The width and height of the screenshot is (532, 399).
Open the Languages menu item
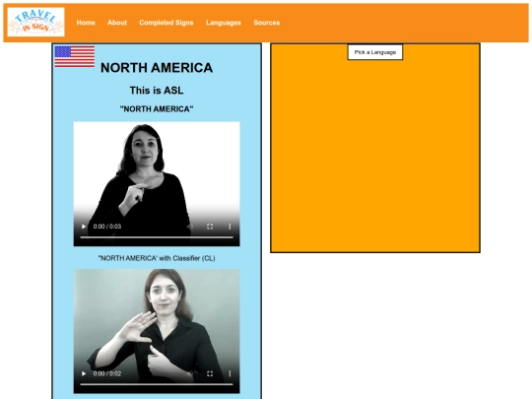[224, 23]
